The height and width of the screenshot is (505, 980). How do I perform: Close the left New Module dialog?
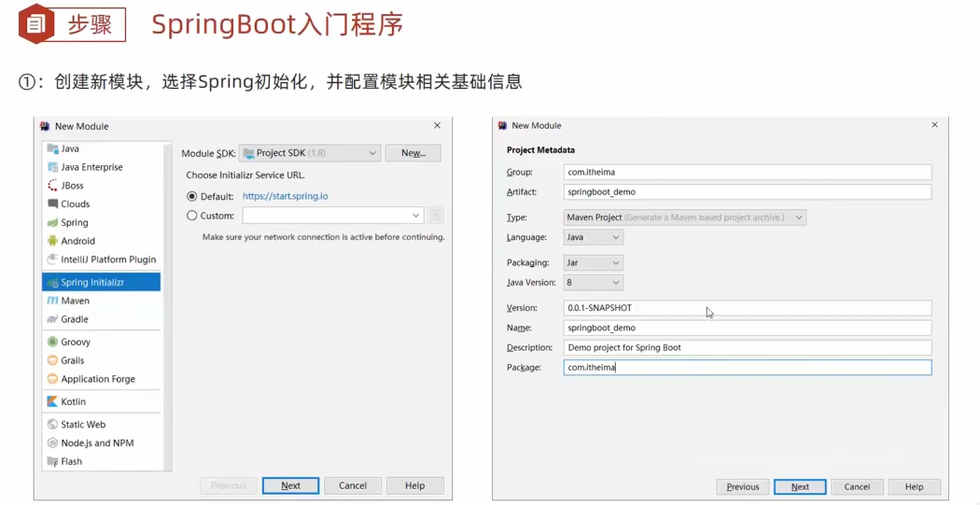tap(437, 126)
